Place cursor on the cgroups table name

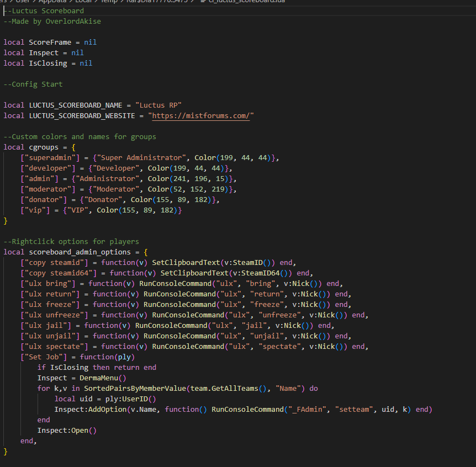click(44, 147)
